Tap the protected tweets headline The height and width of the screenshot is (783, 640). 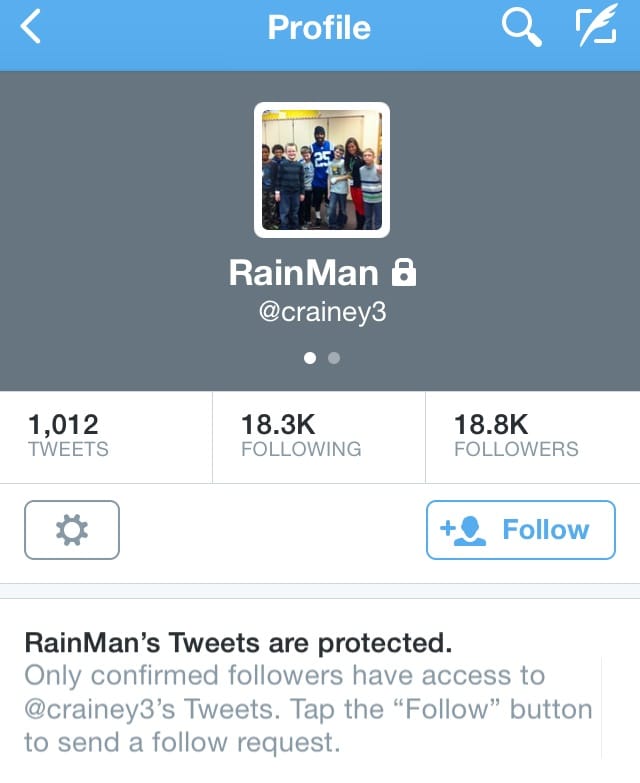point(238,643)
